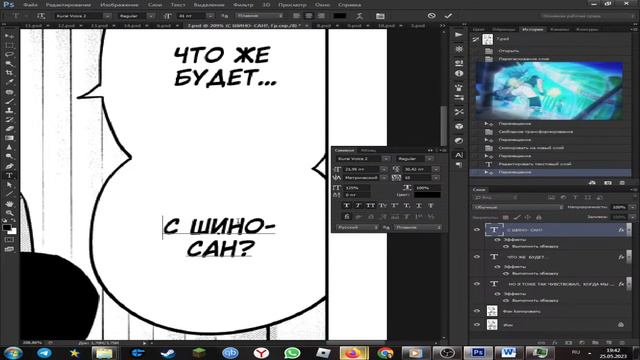The width and height of the screenshot is (640, 360).
Task: Select the Gradient tool
Action: click(9, 138)
